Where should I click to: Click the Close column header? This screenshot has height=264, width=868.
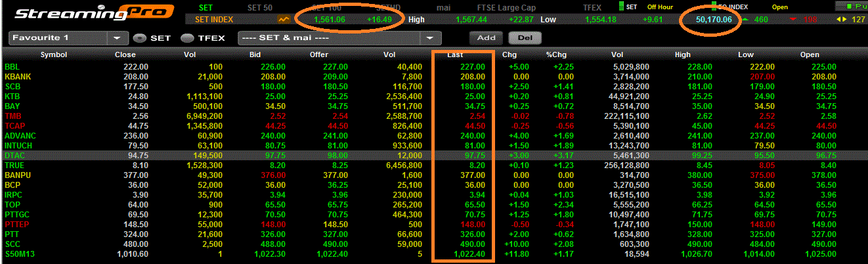point(125,55)
